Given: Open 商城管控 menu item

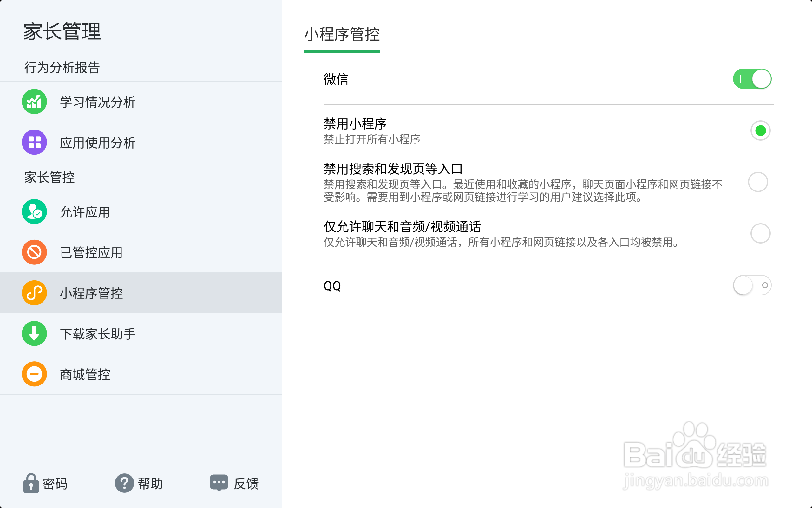Looking at the screenshot, I should 141,374.
